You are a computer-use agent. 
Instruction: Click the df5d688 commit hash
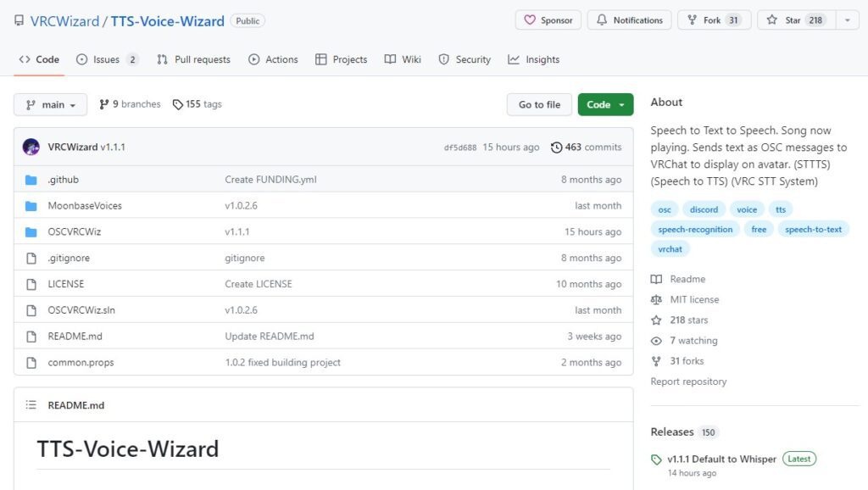[460, 148]
